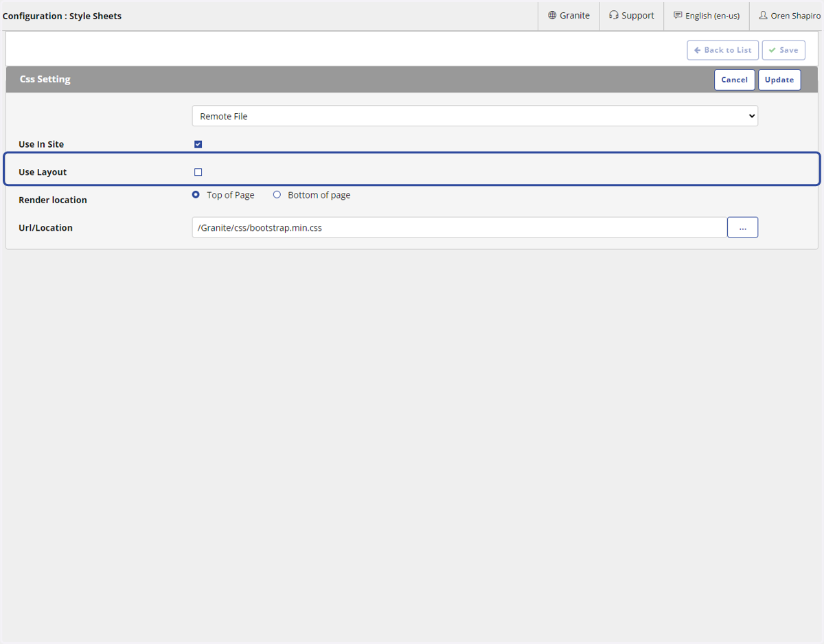Screen dimensions: 824x644
Task: Open the Granite site menu
Action: click(569, 16)
